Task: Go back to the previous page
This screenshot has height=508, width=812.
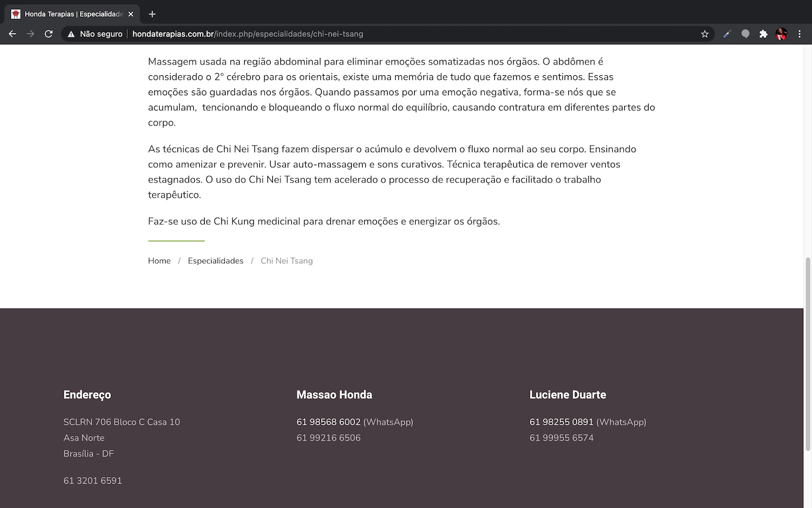Action: pyautogui.click(x=12, y=34)
